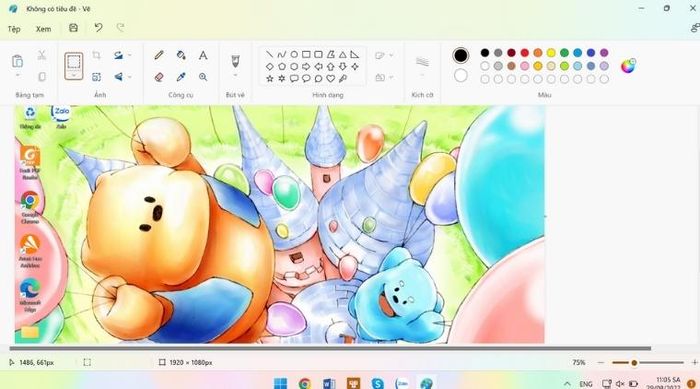
Task: Click the copy icon
Action: pyautogui.click(x=42, y=77)
